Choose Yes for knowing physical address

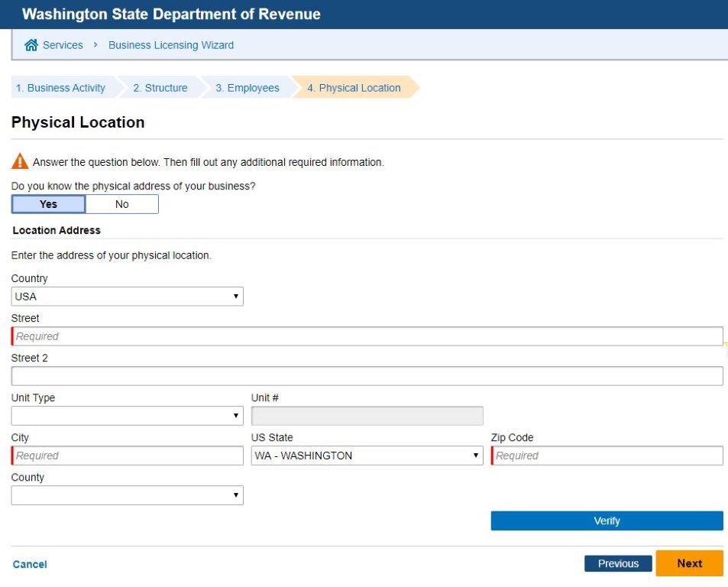click(x=48, y=204)
